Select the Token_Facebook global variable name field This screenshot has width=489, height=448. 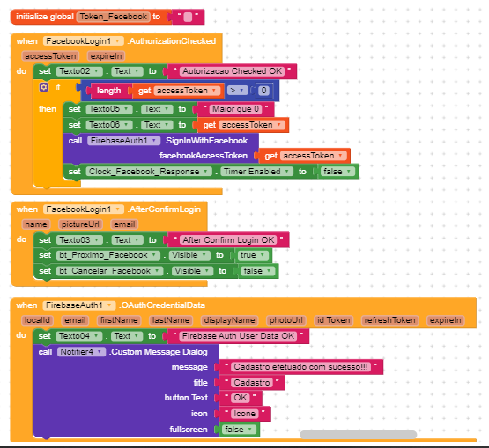(114, 17)
